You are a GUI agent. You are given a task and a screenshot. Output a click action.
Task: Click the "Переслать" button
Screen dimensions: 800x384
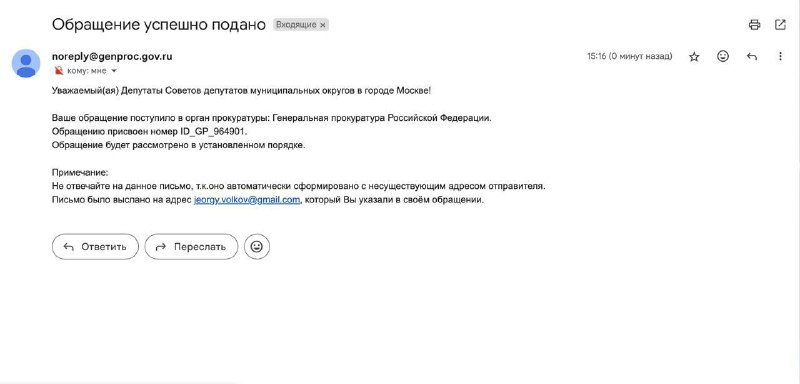(x=191, y=247)
